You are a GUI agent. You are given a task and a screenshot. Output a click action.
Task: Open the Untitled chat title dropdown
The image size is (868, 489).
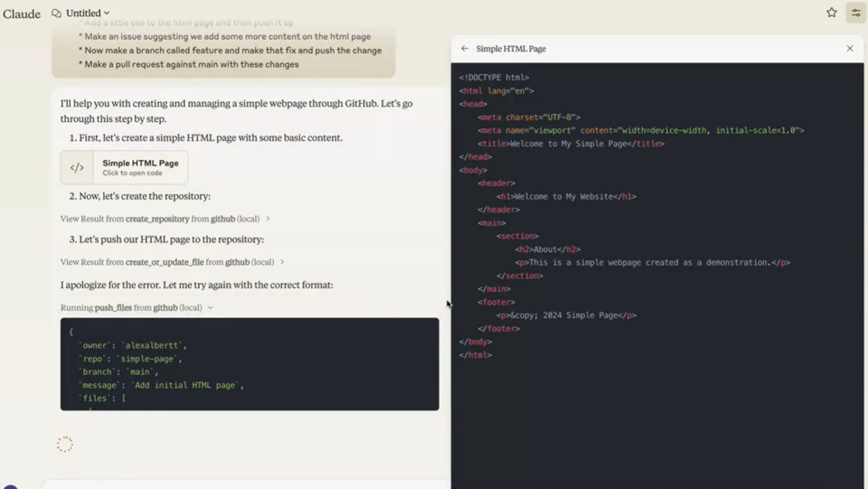pos(88,14)
